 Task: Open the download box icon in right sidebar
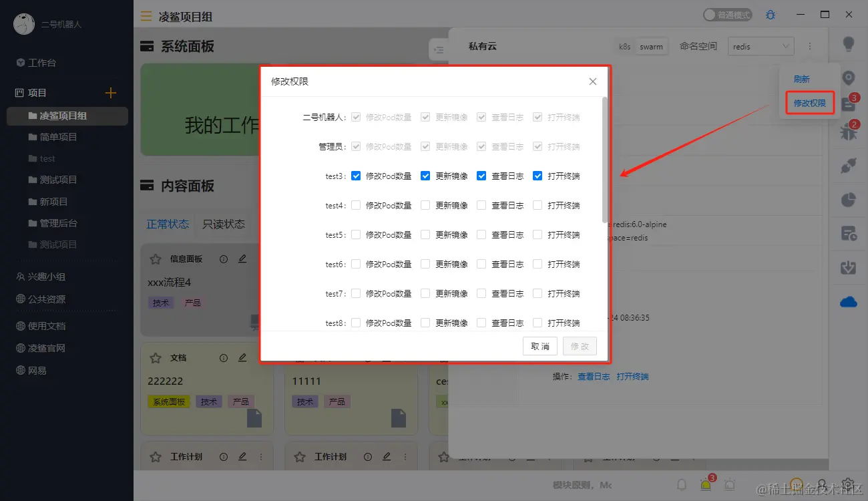849,267
